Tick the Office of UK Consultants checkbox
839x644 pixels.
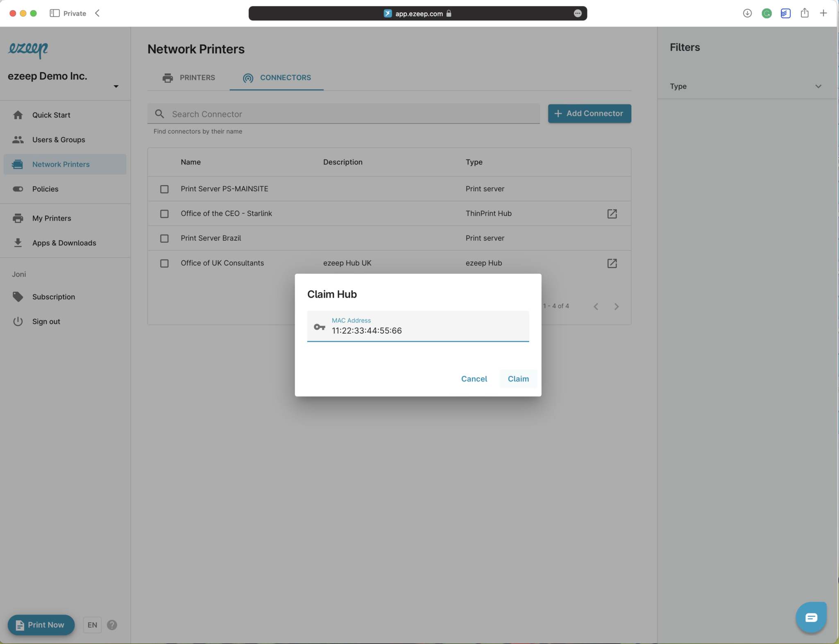coord(164,263)
